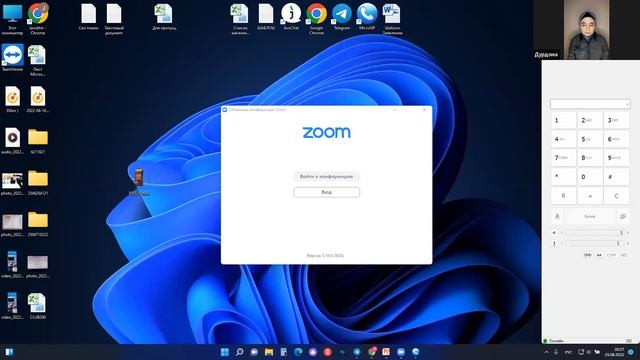Select the 4211821 folder on the desktop

(38, 141)
